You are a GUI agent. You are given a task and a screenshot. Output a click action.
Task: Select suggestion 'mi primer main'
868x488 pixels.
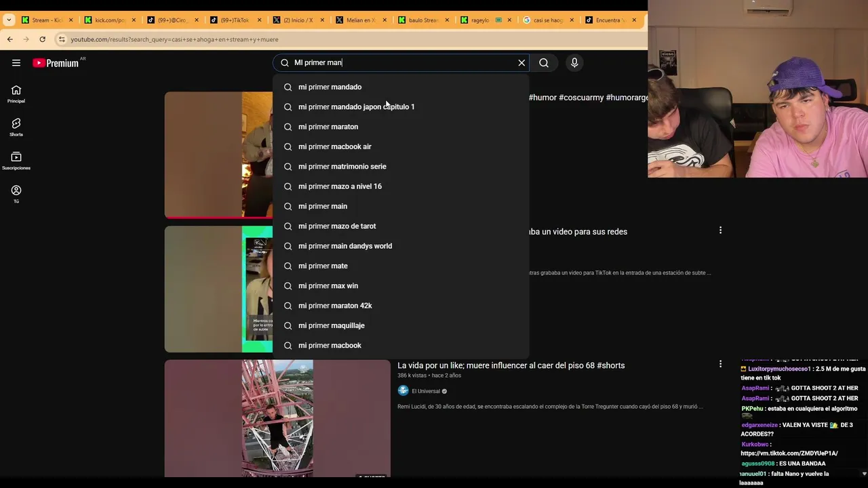point(401,206)
